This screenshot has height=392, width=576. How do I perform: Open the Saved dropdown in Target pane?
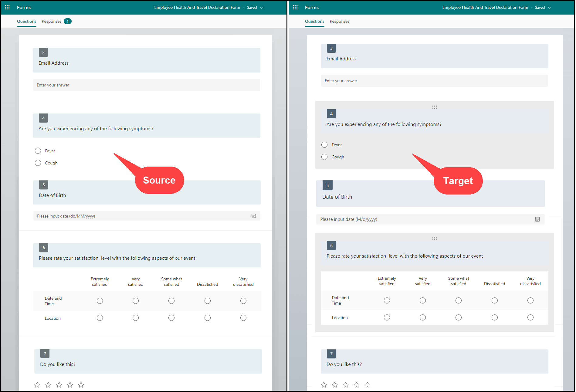(550, 7)
